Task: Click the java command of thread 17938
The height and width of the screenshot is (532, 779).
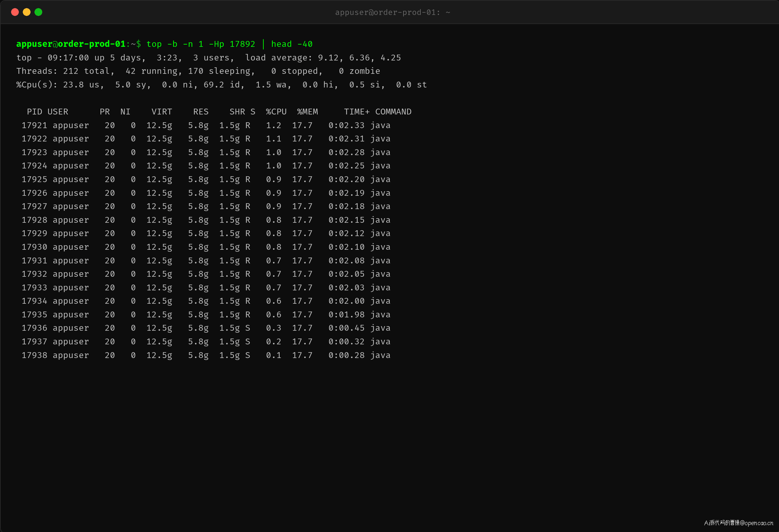Action: point(380,355)
